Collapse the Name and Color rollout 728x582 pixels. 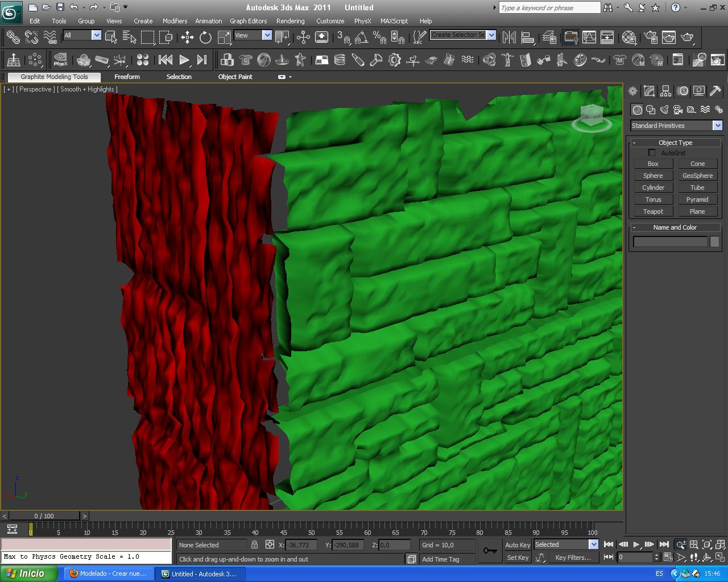[675, 227]
